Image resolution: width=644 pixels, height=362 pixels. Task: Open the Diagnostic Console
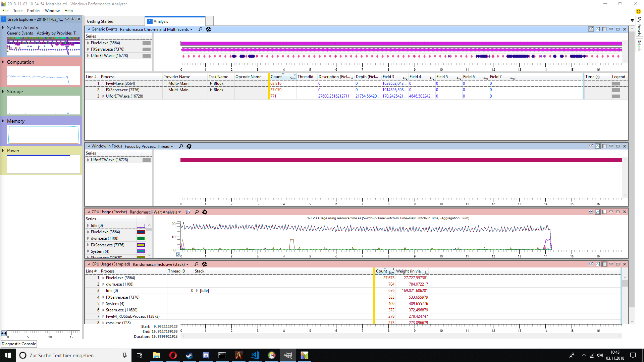[x=19, y=344]
